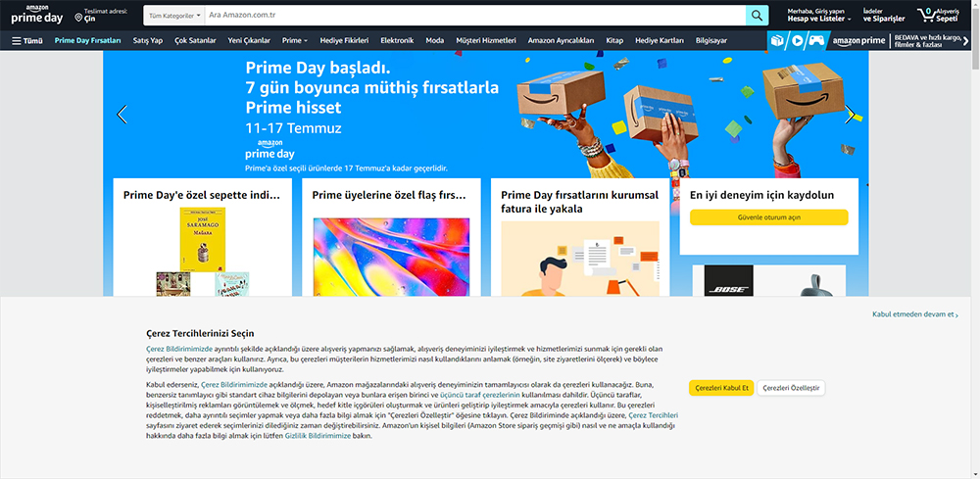The width and height of the screenshot is (980, 479).
Task: Open Moda nav item
Action: click(435, 40)
